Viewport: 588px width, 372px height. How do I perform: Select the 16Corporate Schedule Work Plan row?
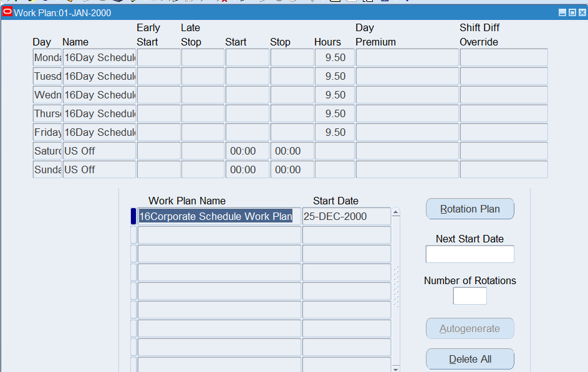coord(216,217)
